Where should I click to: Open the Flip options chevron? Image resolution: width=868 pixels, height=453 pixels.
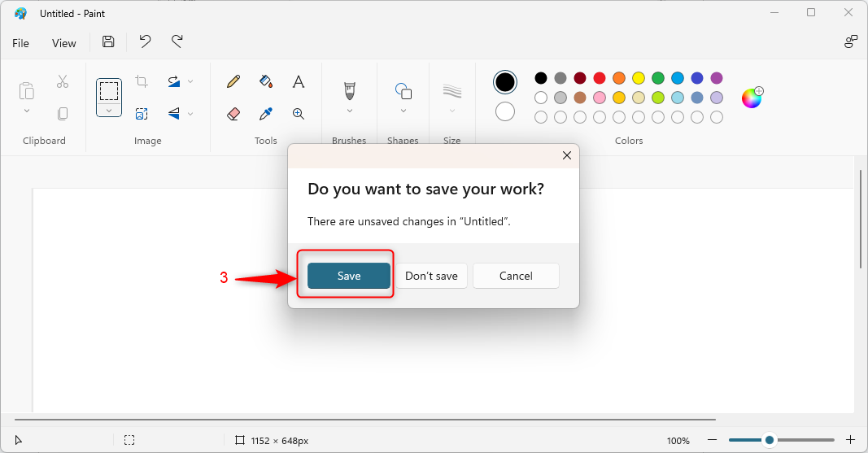click(x=190, y=113)
